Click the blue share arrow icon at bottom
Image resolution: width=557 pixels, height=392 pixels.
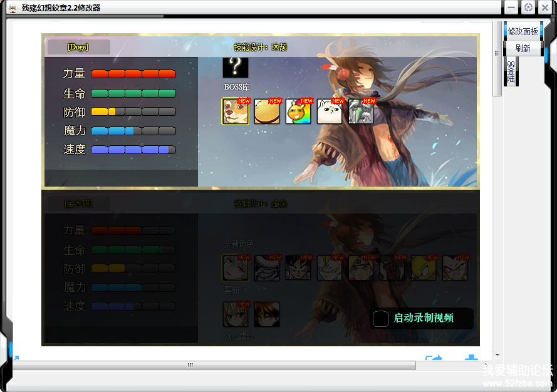(434, 357)
